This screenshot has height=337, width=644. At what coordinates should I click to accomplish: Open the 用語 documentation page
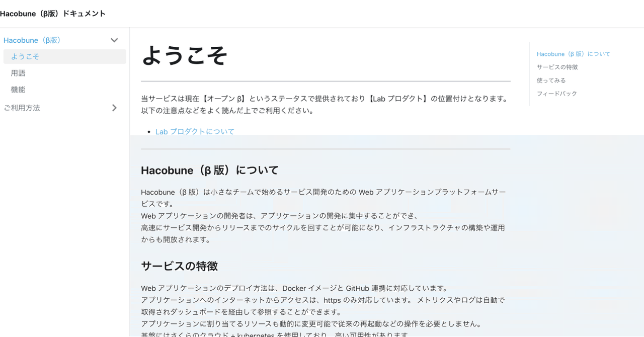18,73
